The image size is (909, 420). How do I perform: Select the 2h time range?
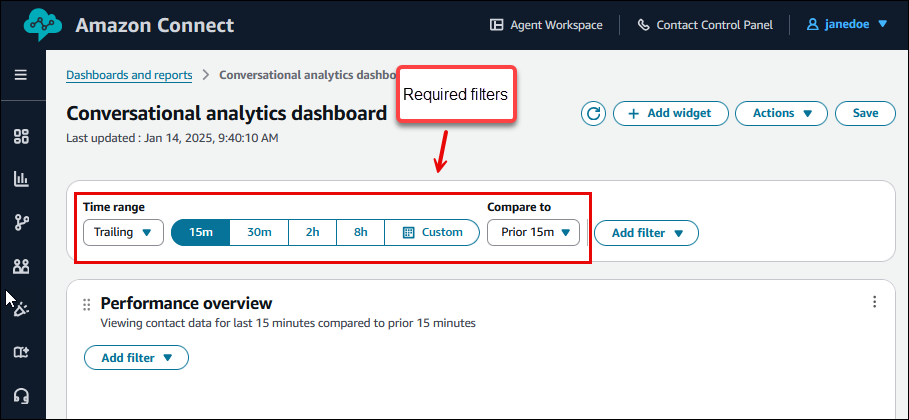[x=313, y=232]
